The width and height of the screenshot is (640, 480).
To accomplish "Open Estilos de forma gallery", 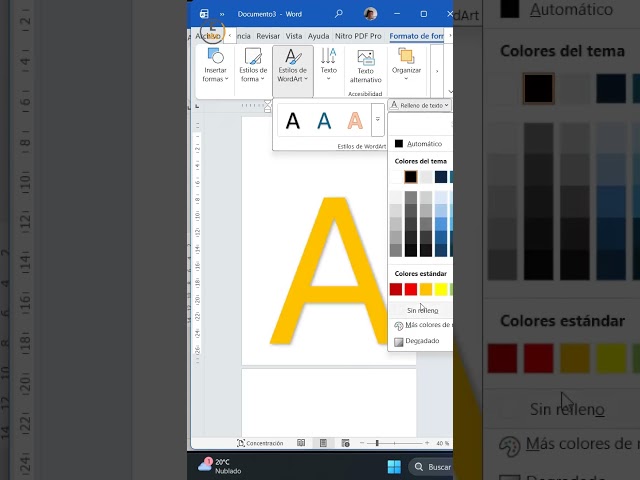I will tap(253, 66).
